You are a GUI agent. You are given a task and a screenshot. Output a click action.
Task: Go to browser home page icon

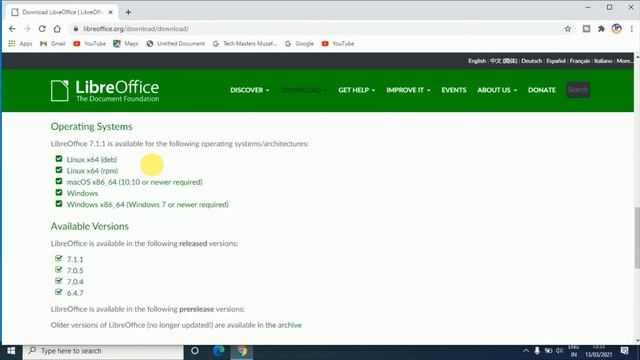(x=57, y=29)
